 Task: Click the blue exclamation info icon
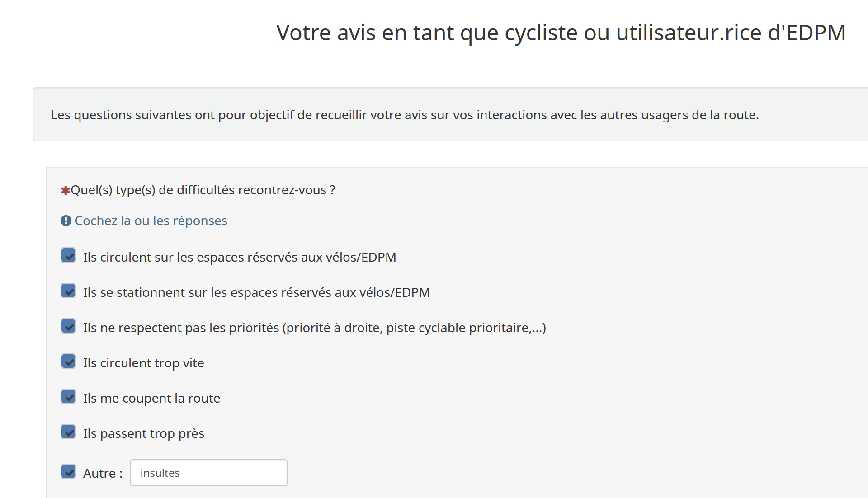pos(66,221)
